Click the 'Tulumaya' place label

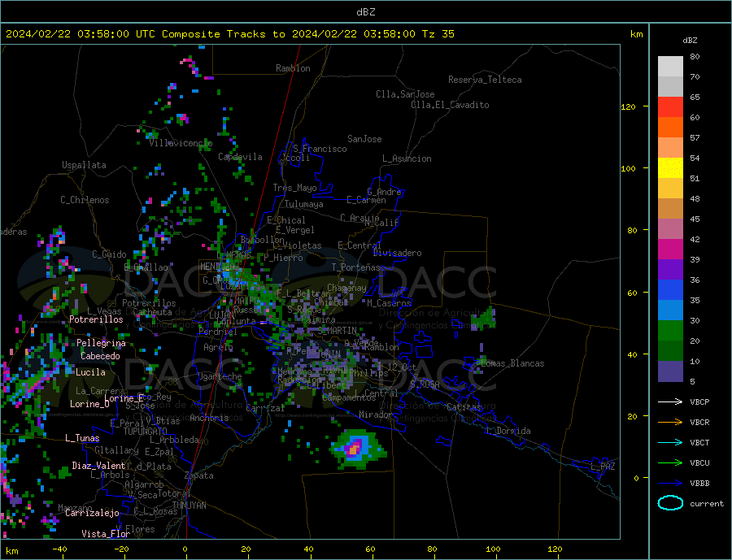pos(304,204)
